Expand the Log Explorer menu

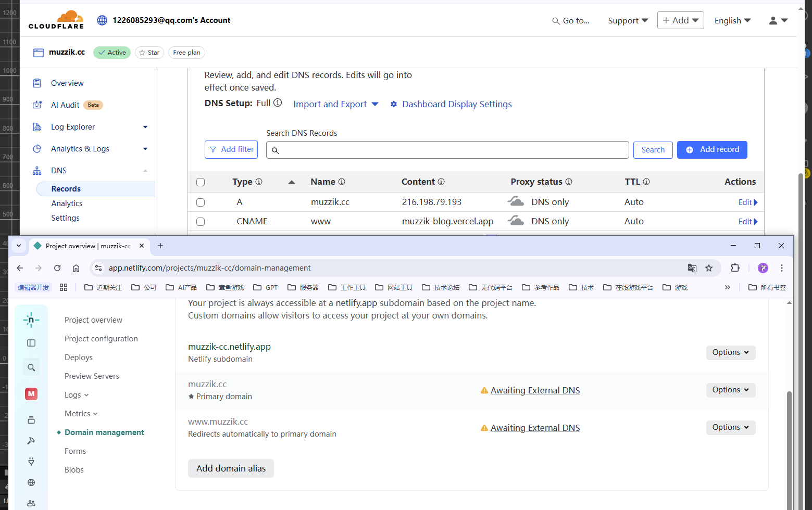[145, 127]
